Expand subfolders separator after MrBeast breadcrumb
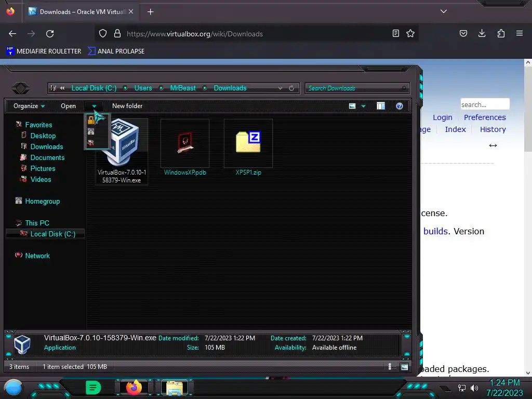Screen dimensions: 532x399 [205, 88]
